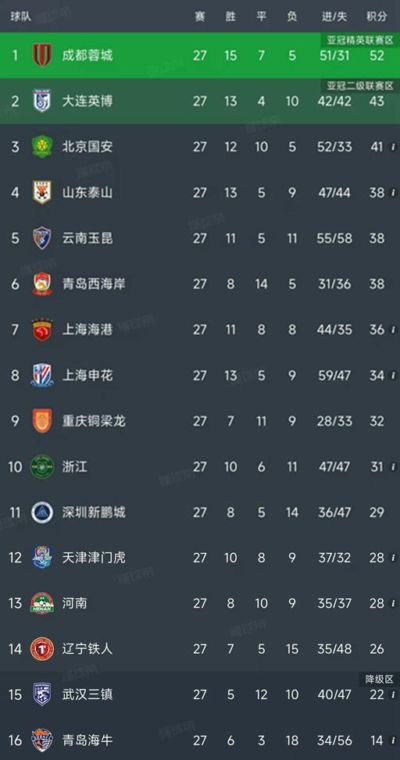Select the 武汉三镇 row in relegation zone
This screenshot has height=760, width=400.
coord(200,695)
